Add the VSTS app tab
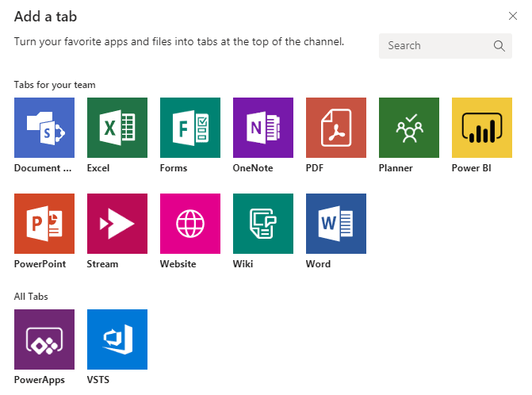The width and height of the screenshot is (532, 395). tap(117, 339)
